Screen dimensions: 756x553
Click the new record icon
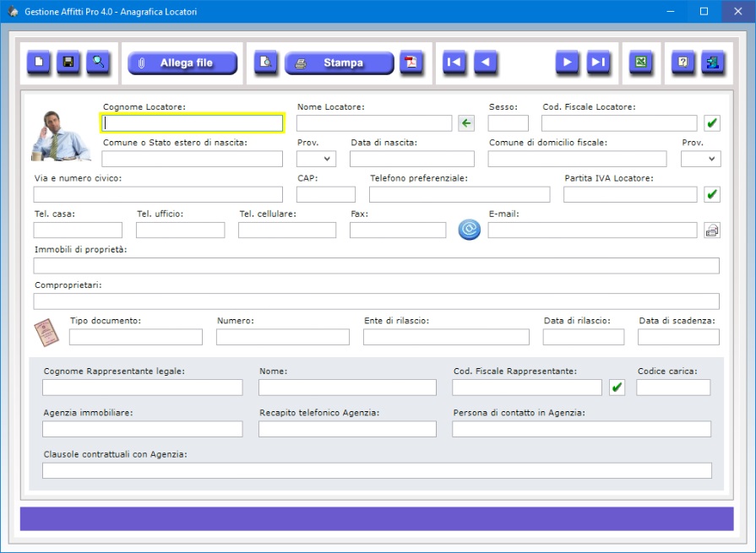(x=39, y=62)
